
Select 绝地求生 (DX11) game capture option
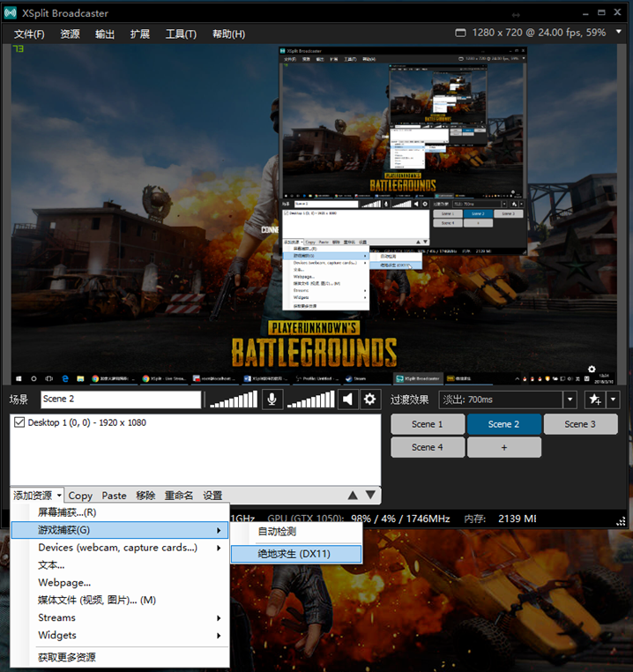point(296,554)
